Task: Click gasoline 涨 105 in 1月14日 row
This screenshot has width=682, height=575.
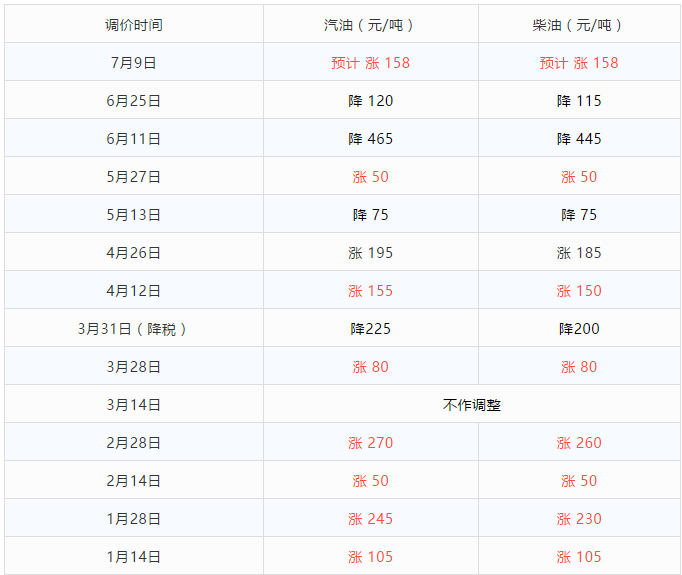Action: [x=370, y=557]
